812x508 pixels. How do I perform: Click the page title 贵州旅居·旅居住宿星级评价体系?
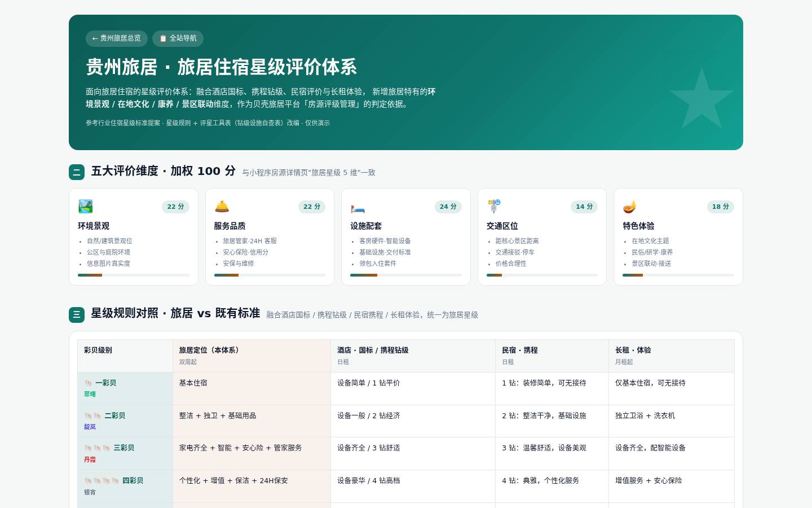click(x=221, y=67)
